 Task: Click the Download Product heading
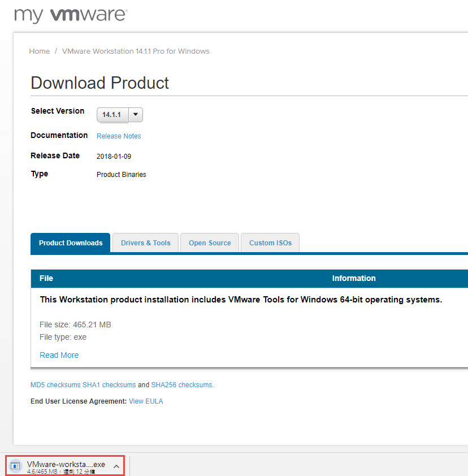pos(99,83)
